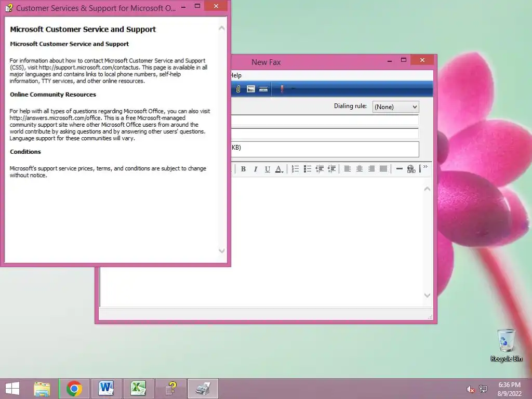
Task: Switch to Microsoft Word in the taskbar
Action: click(x=106, y=389)
